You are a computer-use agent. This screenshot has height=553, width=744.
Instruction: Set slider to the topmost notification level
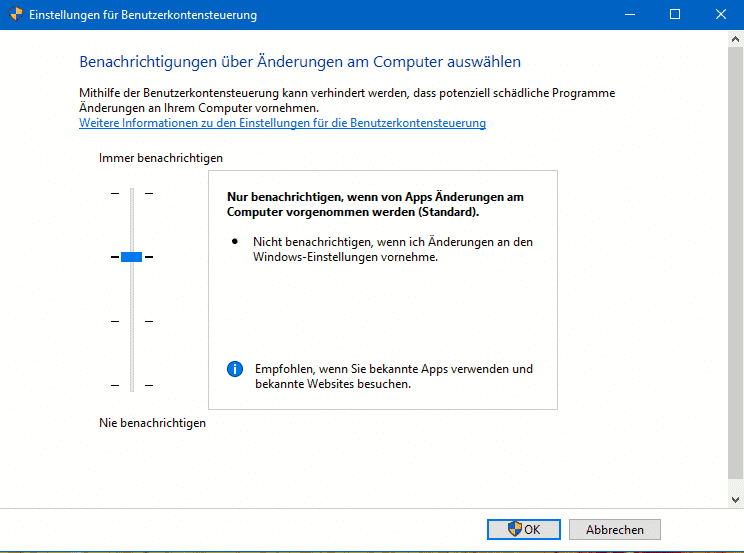[131, 193]
